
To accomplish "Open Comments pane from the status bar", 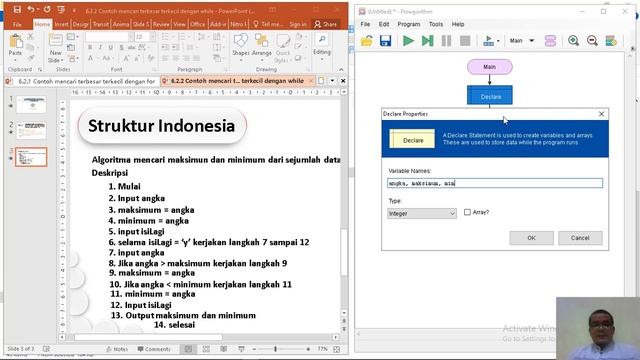I will [154, 349].
